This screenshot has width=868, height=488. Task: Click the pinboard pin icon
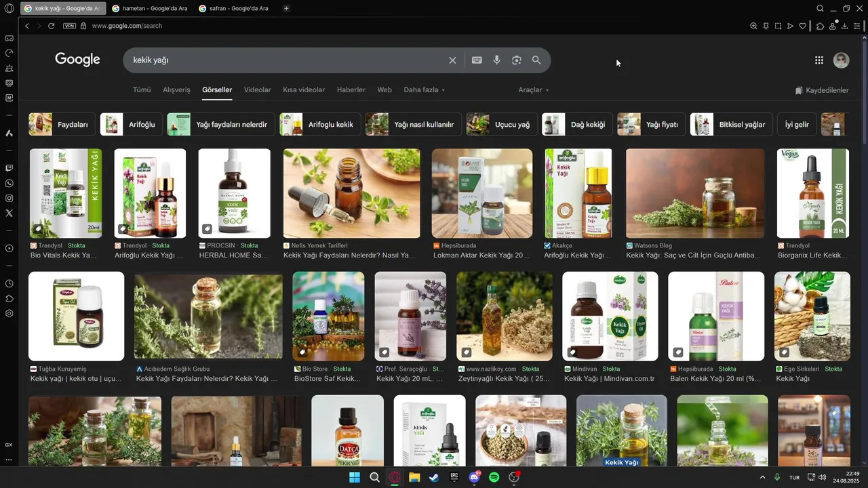click(766, 26)
